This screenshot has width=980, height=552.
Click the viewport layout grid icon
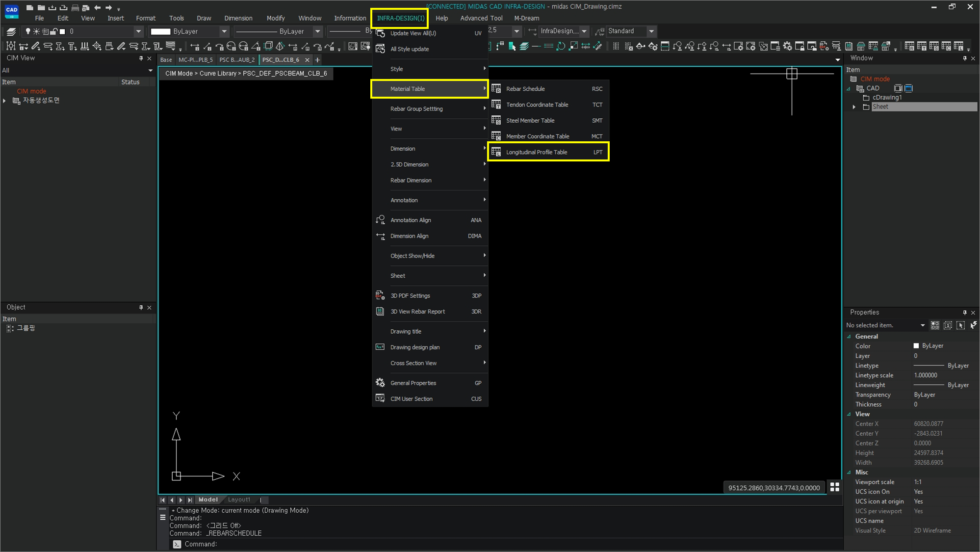pos(835,487)
